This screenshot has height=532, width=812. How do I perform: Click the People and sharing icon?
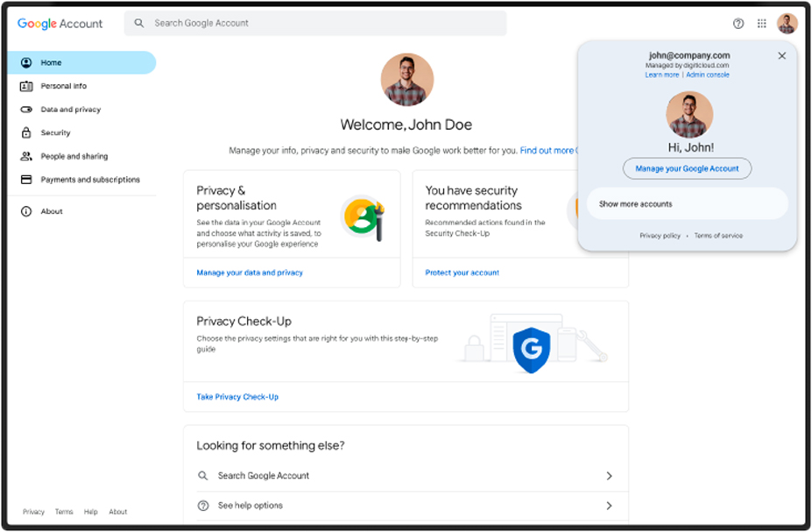(26, 156)
